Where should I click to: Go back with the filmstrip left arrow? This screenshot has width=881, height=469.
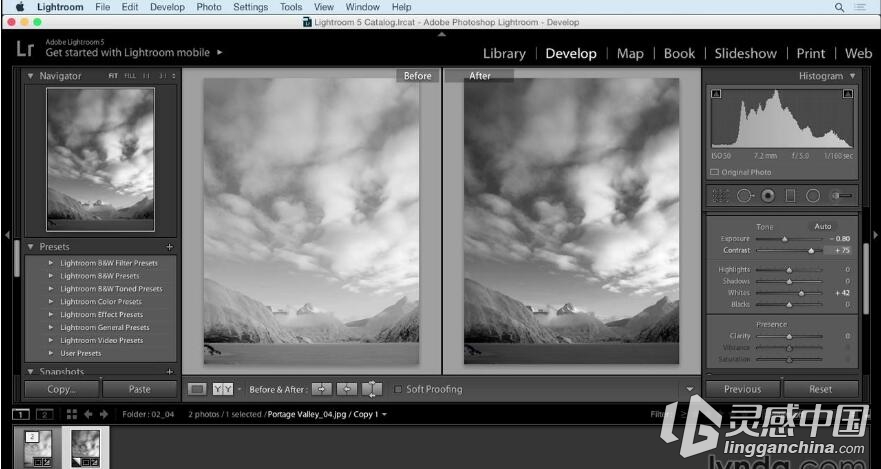point(88,415)
